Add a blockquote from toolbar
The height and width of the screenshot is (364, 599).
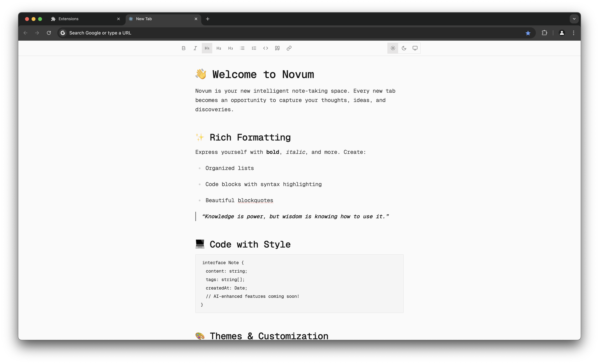tap(277, 48)
